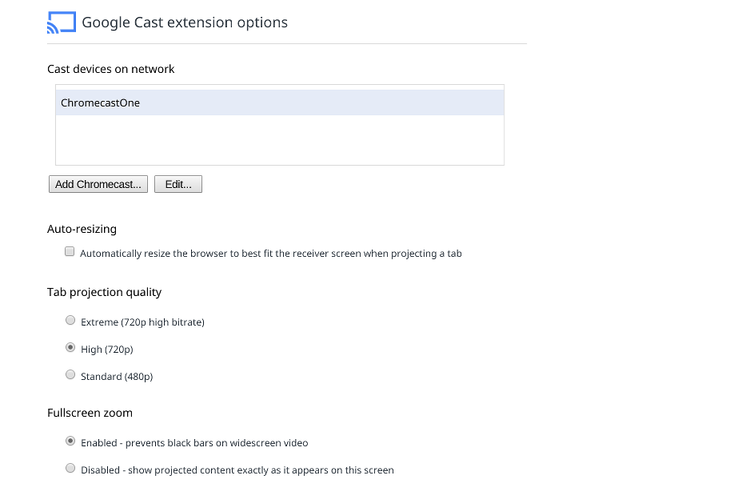Click the empty area below ChromecastOne in list
Viewport: 750px width, 500px height.
coord(279,140)
